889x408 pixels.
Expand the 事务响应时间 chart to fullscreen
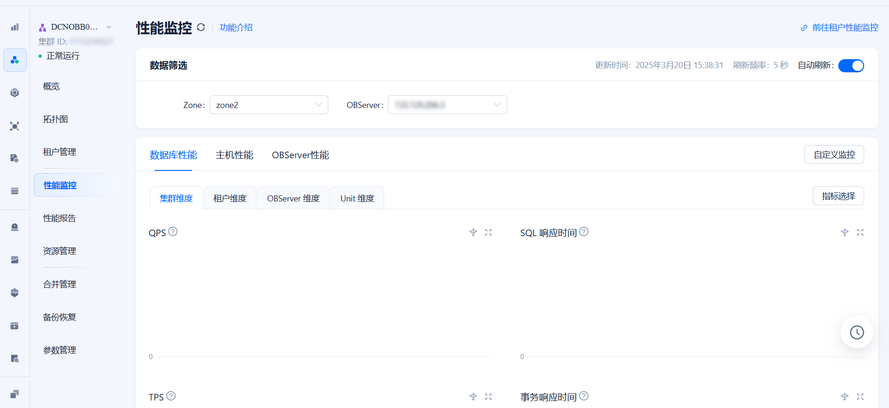point(860,397)
